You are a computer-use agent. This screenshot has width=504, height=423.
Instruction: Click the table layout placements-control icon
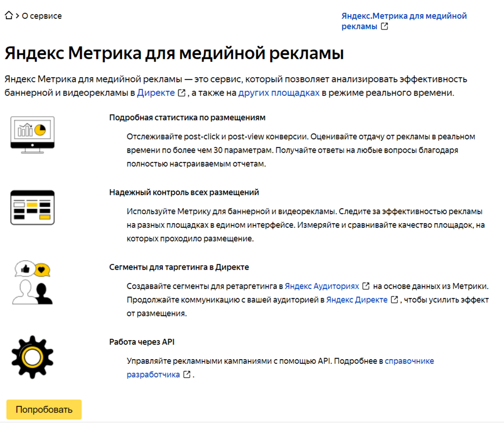(x=32, y=207)
